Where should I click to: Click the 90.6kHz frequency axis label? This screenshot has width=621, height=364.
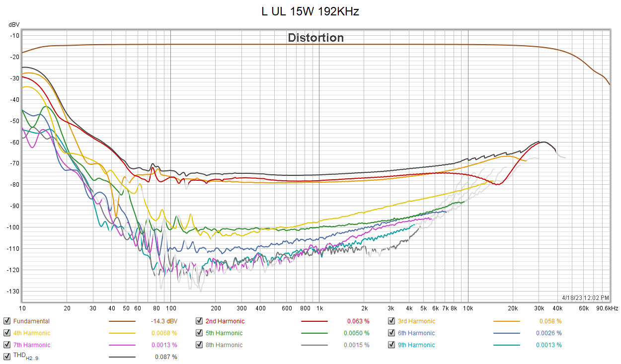click(607, 308)
